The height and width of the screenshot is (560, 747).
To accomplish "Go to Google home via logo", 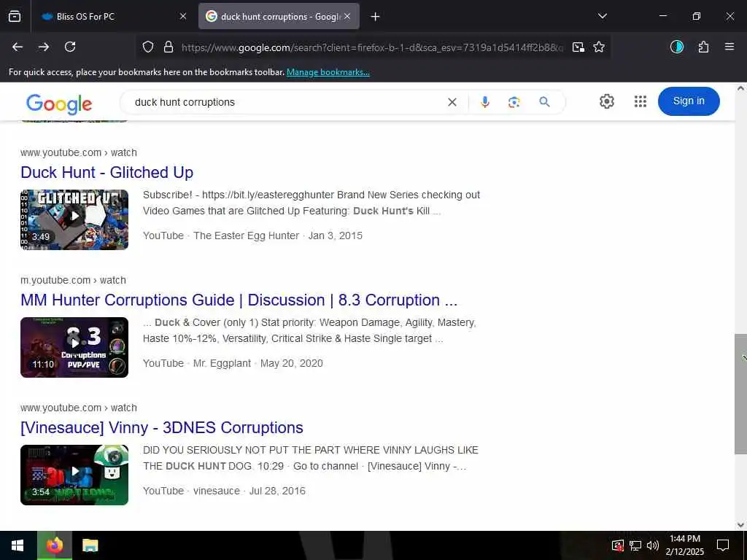I will tap(59, 104).
